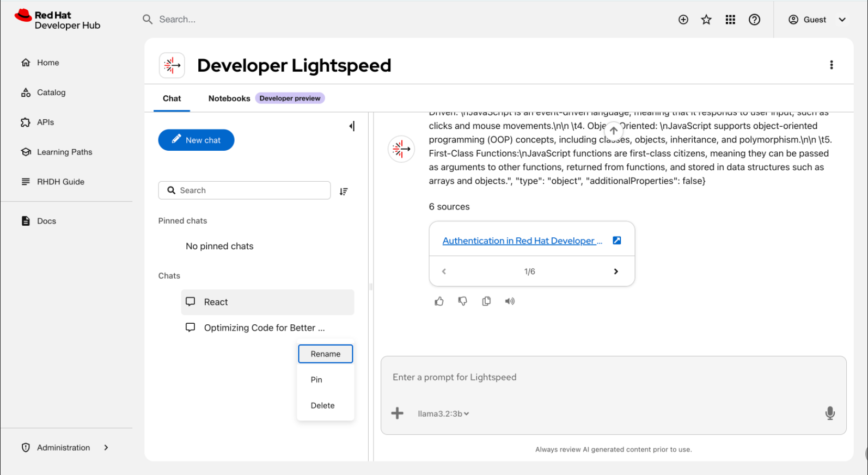
Task: Click the No pinned chats text
Action: [219, 246]
